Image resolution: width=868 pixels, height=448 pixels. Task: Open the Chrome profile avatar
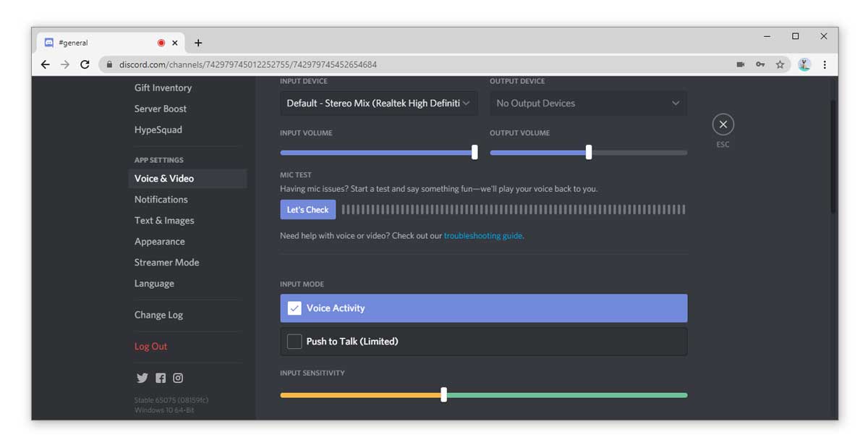tap(804, 64)
